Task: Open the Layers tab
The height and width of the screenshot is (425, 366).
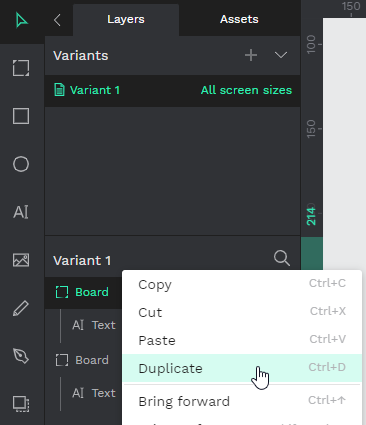Action: [x=126, y=19]
